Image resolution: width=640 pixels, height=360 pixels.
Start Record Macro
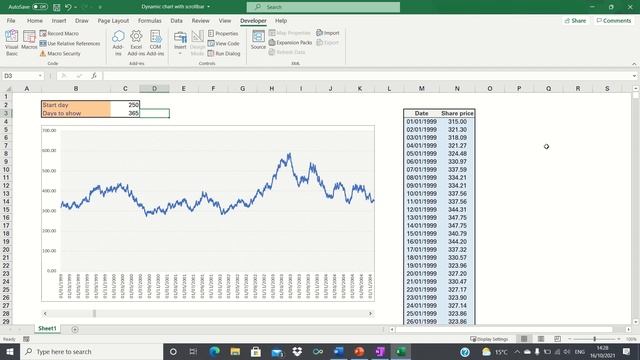(59, 33)
